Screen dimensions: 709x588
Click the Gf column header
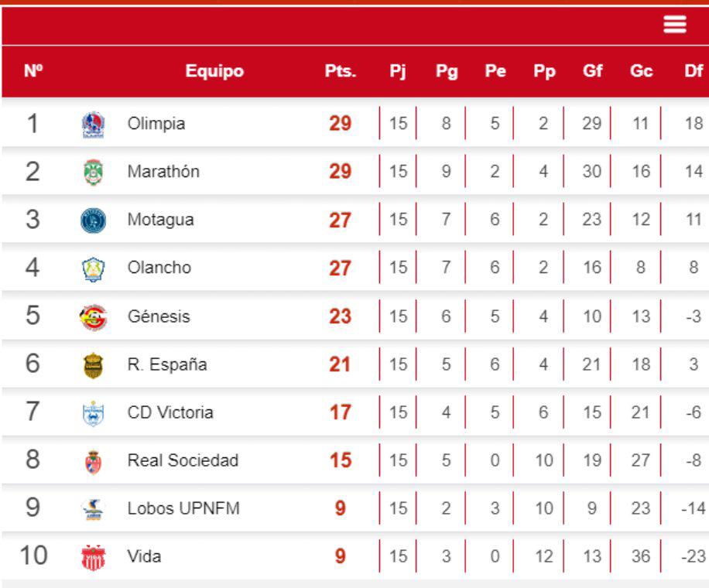[592, 71]
